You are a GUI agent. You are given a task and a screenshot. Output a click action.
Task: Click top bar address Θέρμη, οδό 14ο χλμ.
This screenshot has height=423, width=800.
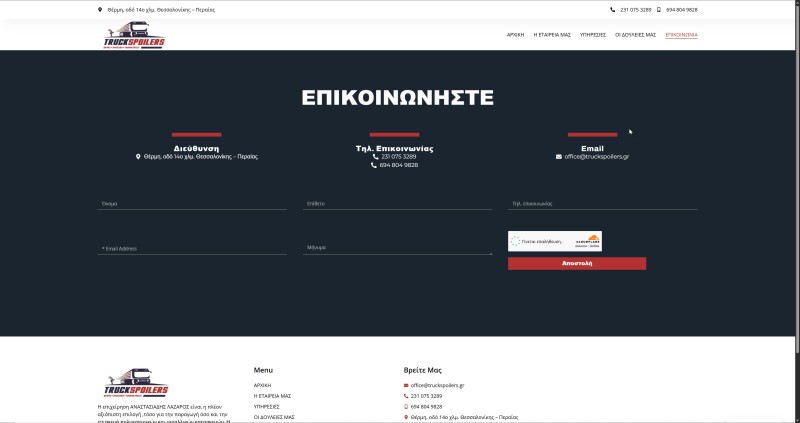click(x=161, y=10)
